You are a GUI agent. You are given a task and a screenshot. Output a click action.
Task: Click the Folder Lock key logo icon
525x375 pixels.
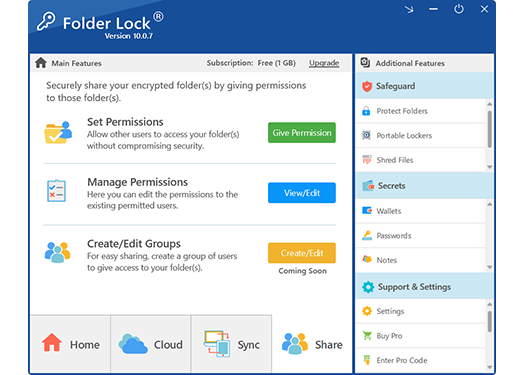(46, 22)
